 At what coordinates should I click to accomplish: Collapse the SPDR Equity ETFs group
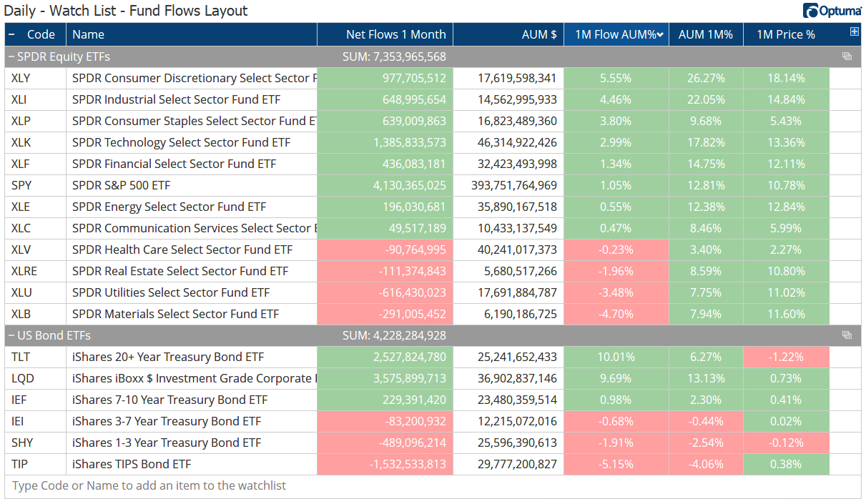[11, 56]
